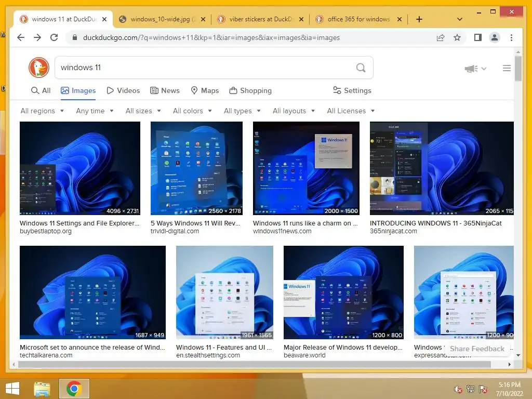
Task: Click the site lock icon in address bar
Action: pyautogui.click(x=75, y=37)
